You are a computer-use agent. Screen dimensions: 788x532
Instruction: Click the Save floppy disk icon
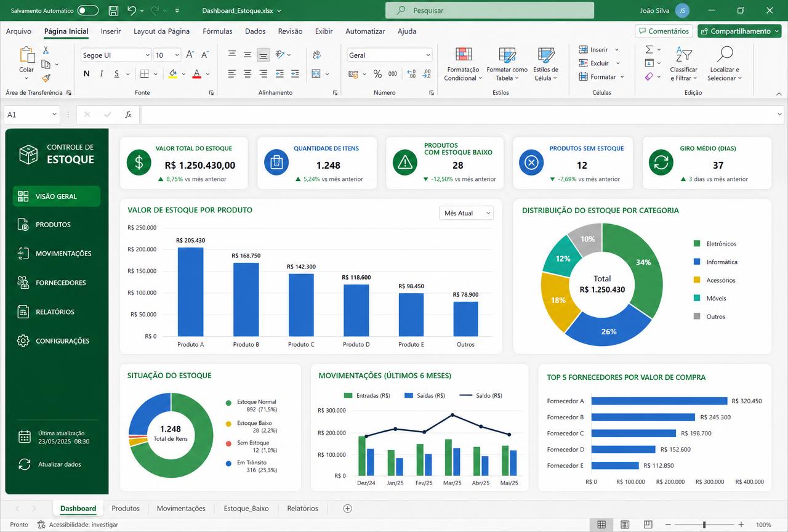tap(113, 10)
